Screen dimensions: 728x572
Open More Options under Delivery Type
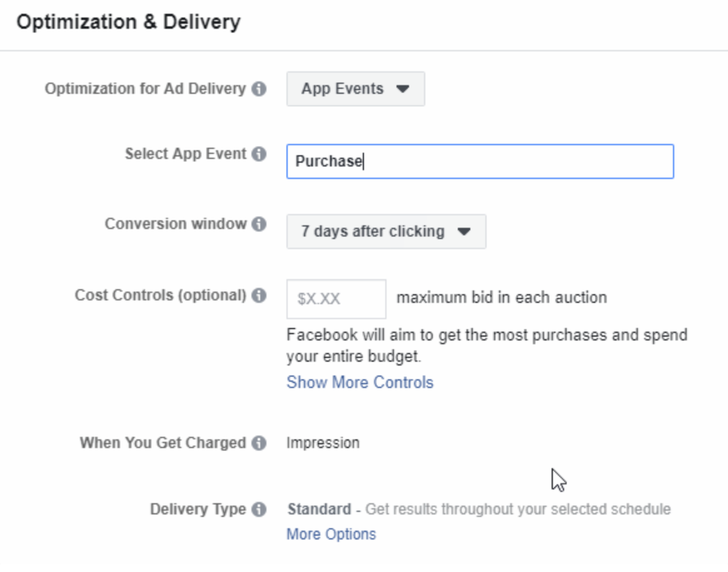coord(331,534)
